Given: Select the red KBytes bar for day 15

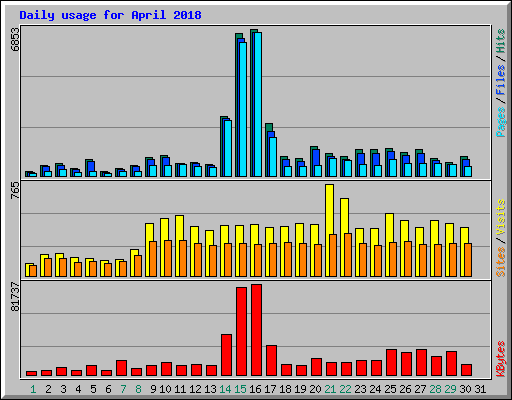Looking at the screenshot, I should click(241, 331).
